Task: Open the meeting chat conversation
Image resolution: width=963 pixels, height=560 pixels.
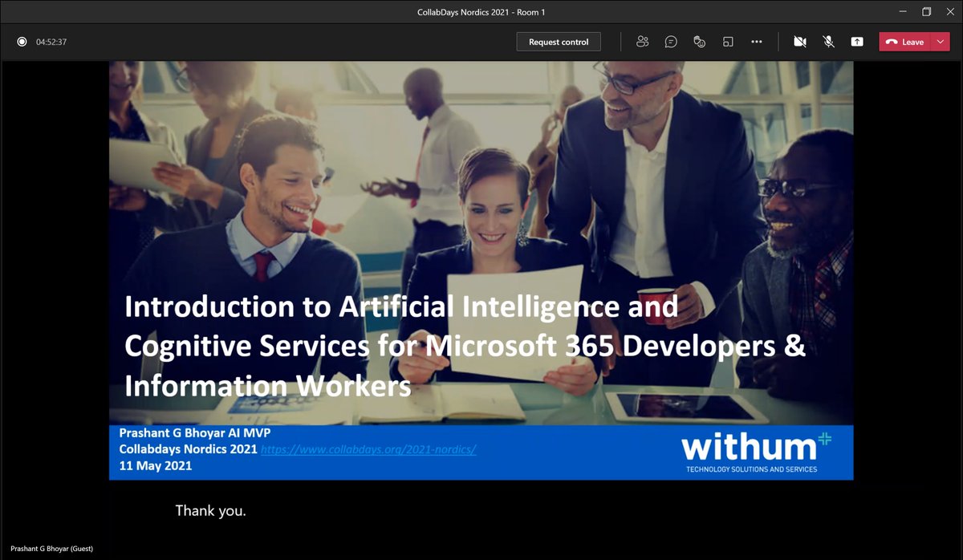Action: pyautogui.click(x=671, y=42)
